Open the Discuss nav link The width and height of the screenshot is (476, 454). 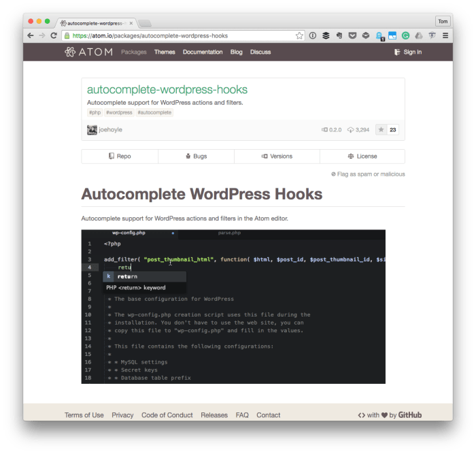pyautogui.click(x=260, y=52)
